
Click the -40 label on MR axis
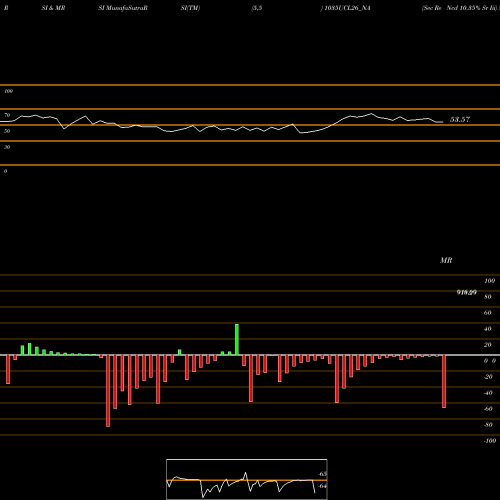488,393
